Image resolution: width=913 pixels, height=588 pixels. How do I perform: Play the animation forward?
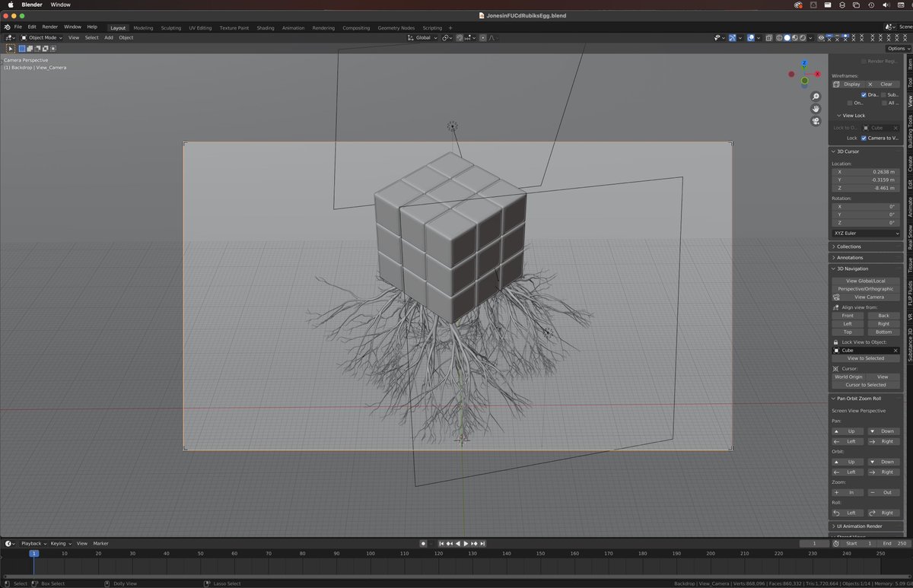pos(466,544)
